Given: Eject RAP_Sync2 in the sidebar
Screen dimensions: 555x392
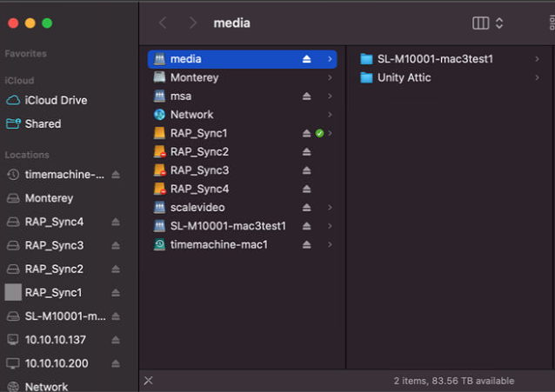Looking at the screenshot, I should (x=116, y=269).
